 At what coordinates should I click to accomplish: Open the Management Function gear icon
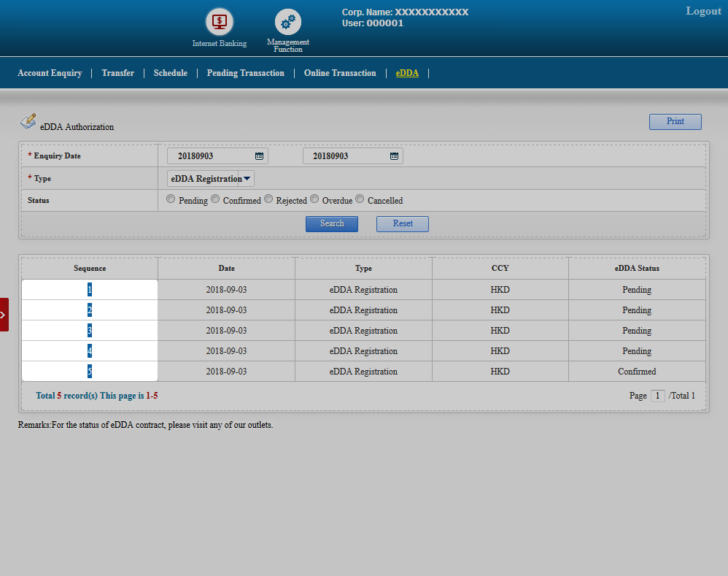click(x=288, y=23)
